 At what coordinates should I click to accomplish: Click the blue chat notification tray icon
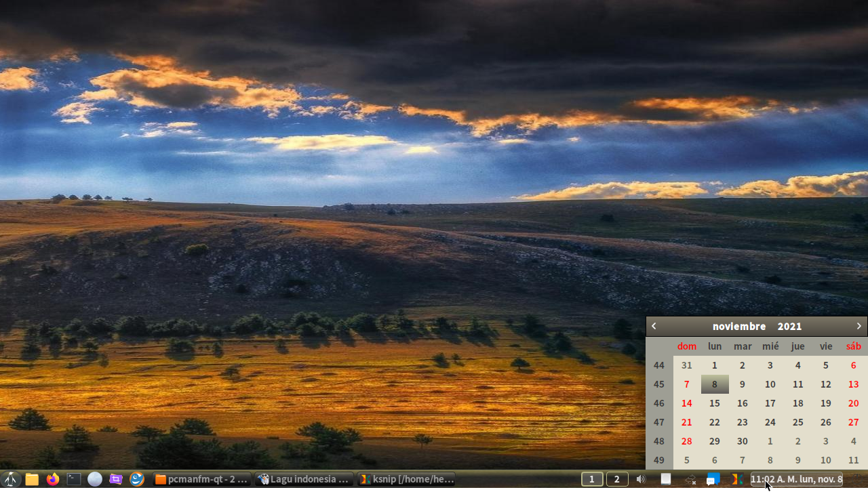[x=713, y=479]
